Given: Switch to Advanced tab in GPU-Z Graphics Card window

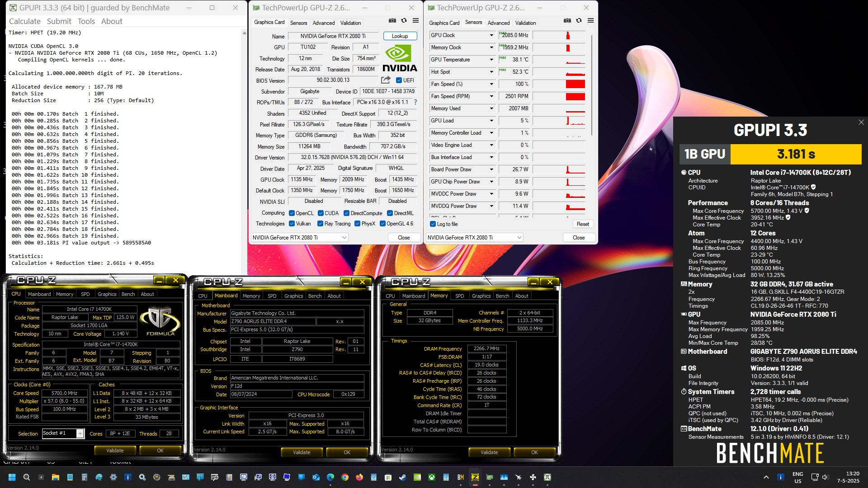Looking at the screenshot, I should (x=324, y=23).
